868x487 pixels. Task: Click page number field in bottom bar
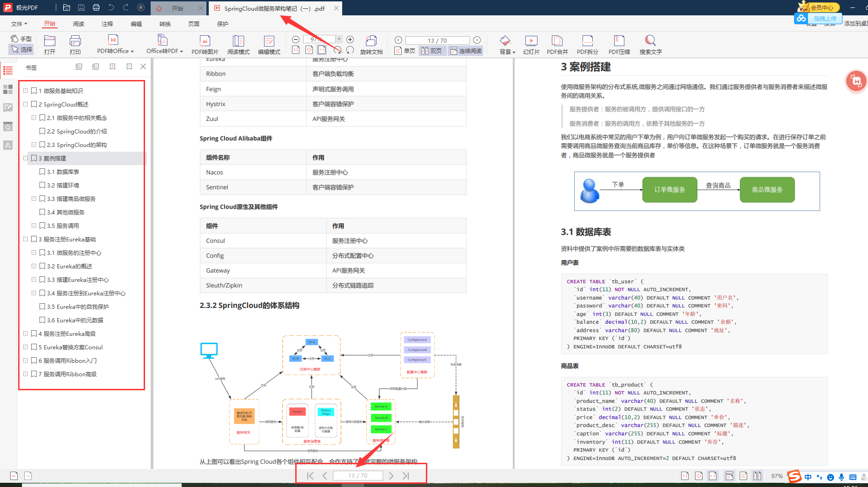[358, 475]
